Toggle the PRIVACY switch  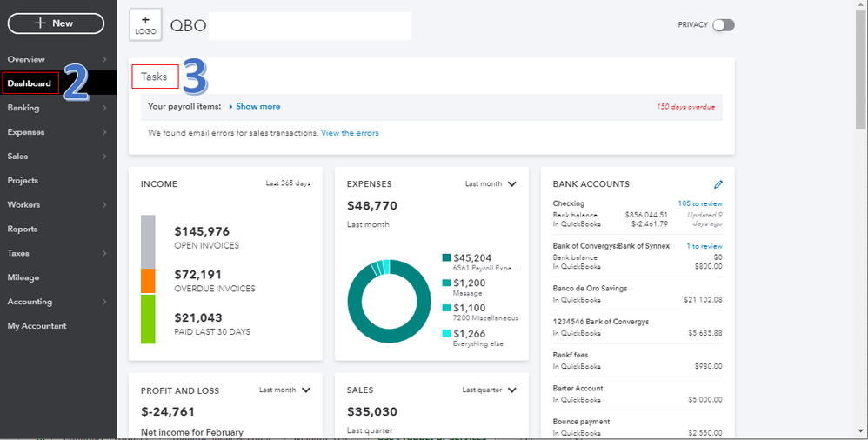pyautogui.click(x=723, y=25)
